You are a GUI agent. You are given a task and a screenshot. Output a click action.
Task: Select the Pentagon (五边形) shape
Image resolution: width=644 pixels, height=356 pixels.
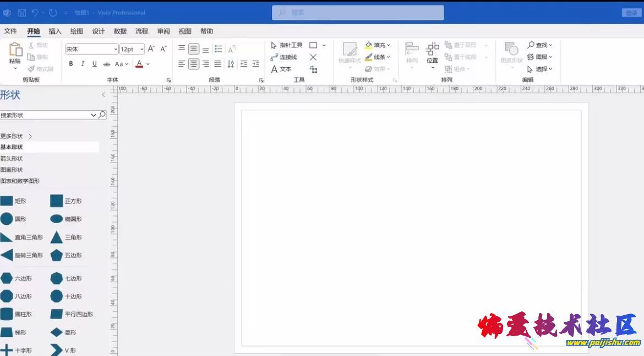tap(66, 255)
